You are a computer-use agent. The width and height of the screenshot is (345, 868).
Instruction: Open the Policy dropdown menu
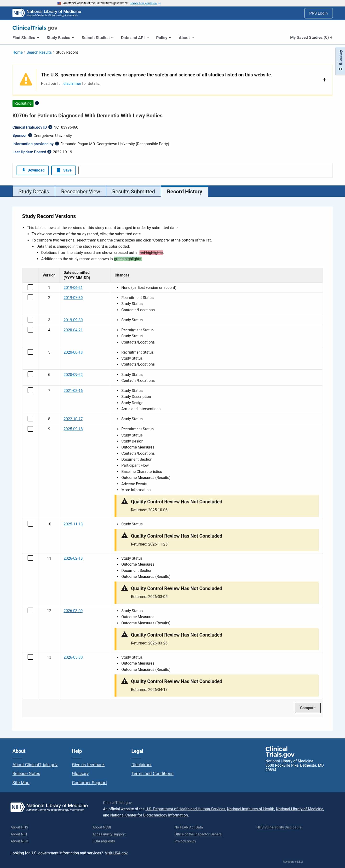pos(164,38)
